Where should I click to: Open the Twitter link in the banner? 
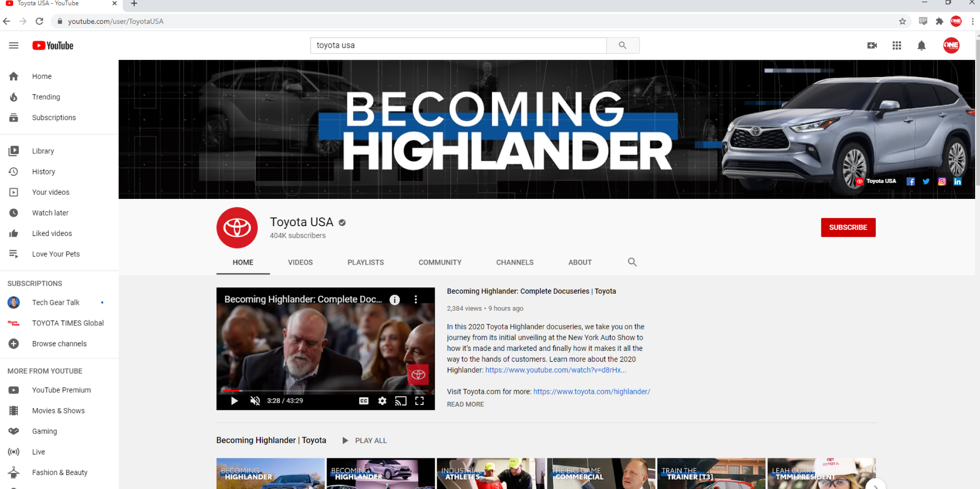[x=926, y=181]
